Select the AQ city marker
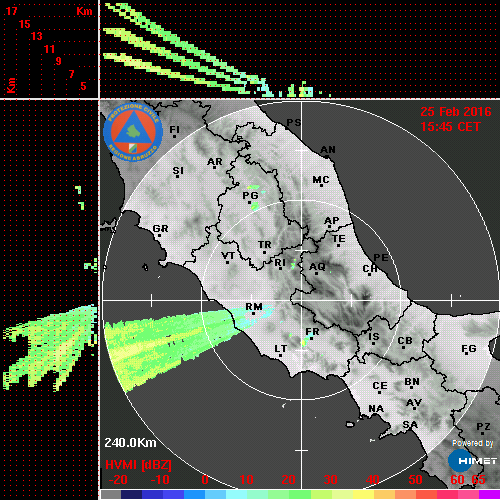 pyautogui.click(x=316, y=273)
